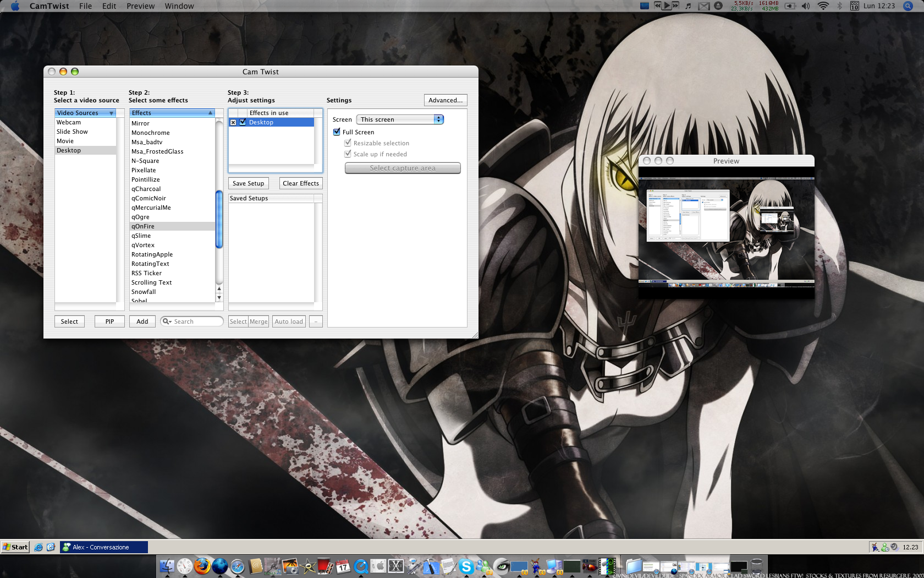Click the Select capture area button
The width and height of the screenshot is (924, 578).
pyautogui.click(x=403, y=168)
